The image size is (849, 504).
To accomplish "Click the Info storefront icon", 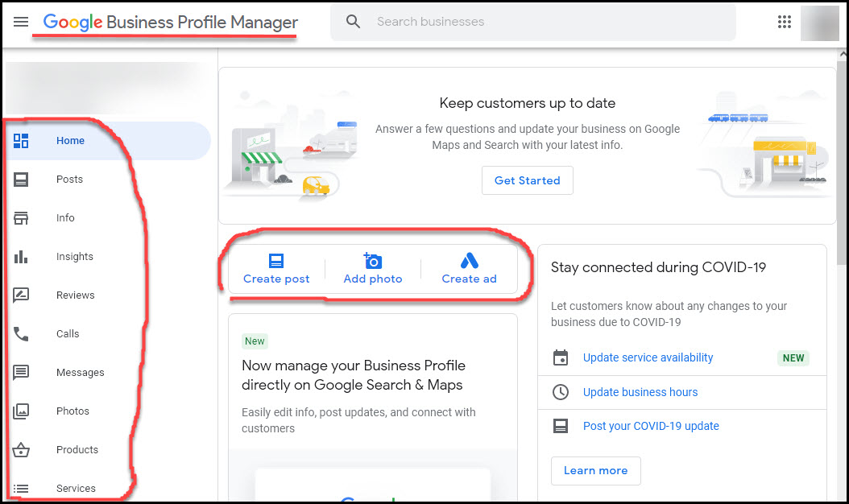I will point(21,217).
